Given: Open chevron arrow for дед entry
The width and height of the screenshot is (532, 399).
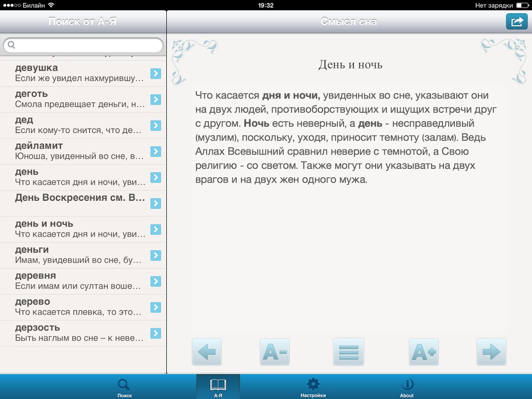Looking at the screenshot, I should [156, 125].
